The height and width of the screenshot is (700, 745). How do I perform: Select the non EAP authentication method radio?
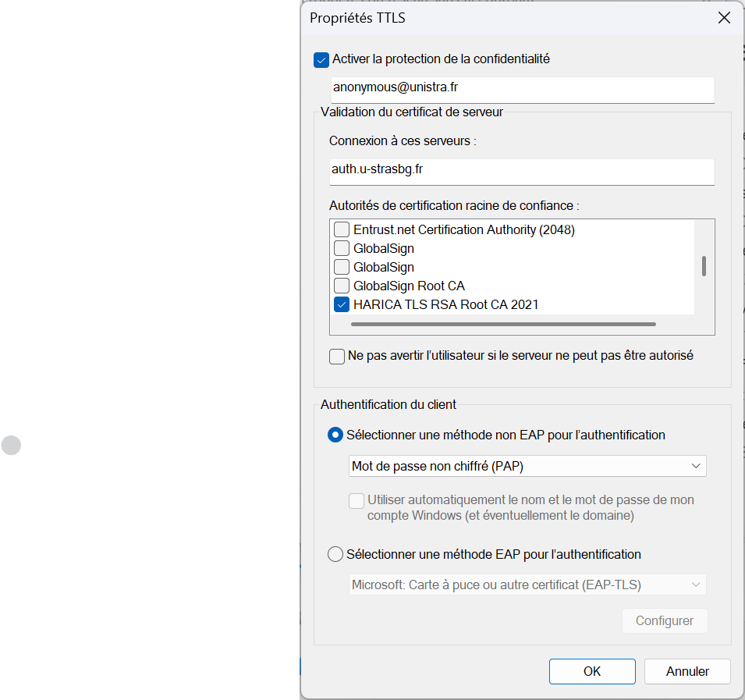(335, 435)
